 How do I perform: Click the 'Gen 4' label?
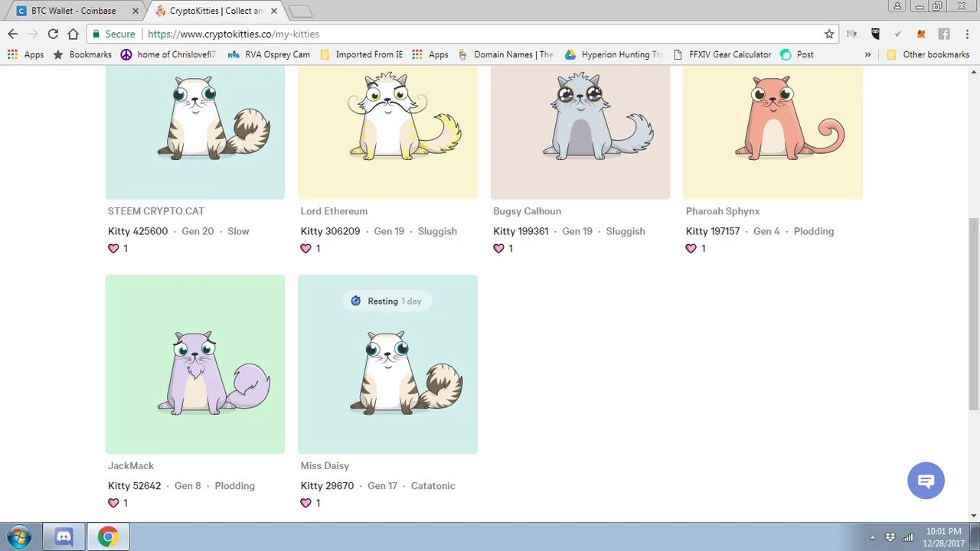coord(766,231)
